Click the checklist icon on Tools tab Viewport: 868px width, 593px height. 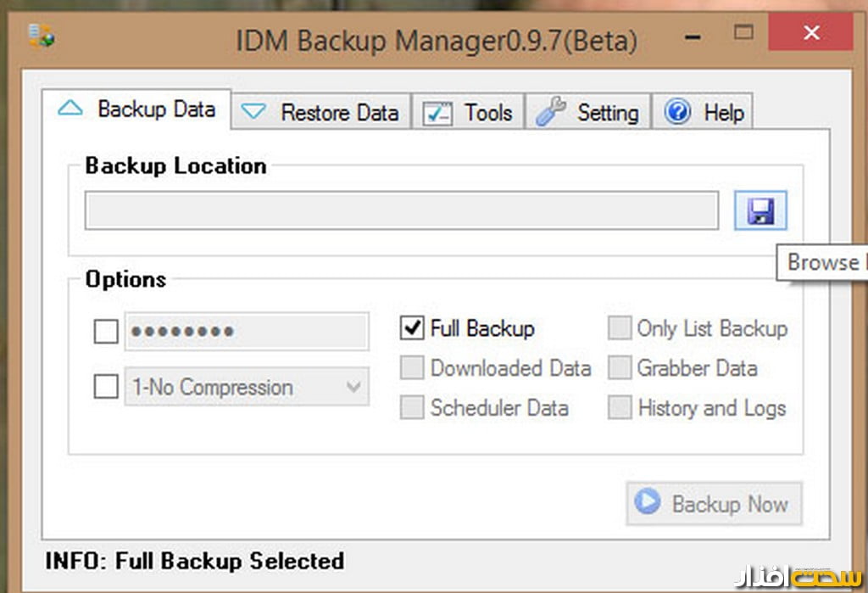[437, 113]
